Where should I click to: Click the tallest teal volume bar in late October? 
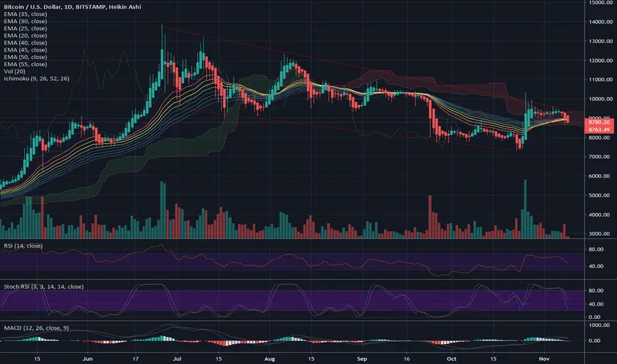point(525,209)
